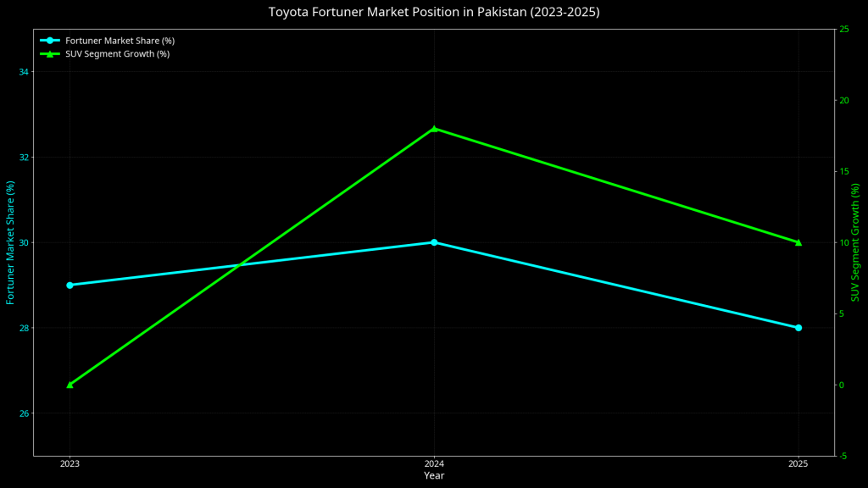Click the 2023 triangle marker on green line

(69, 385)
